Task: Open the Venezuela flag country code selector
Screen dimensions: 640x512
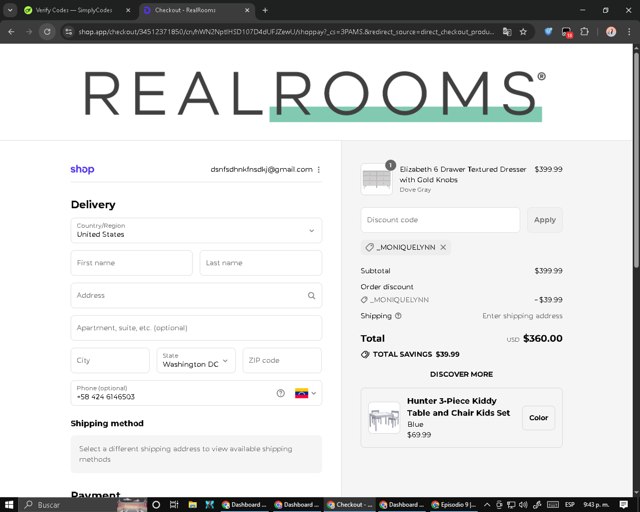Action: coord(305,393)
